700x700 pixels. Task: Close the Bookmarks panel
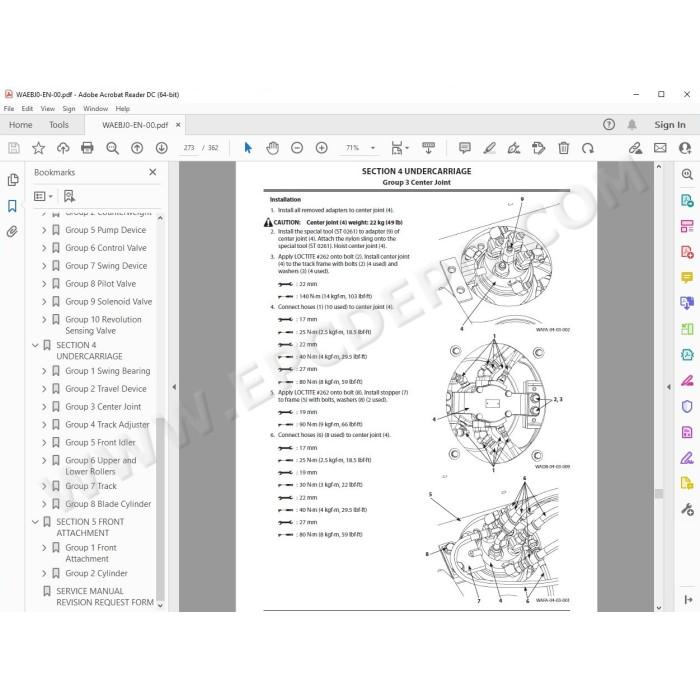[153, 172]
